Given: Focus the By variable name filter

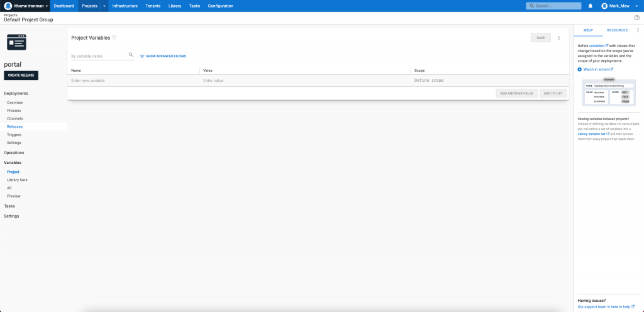Looking at the screenshot, I should 99,56.
